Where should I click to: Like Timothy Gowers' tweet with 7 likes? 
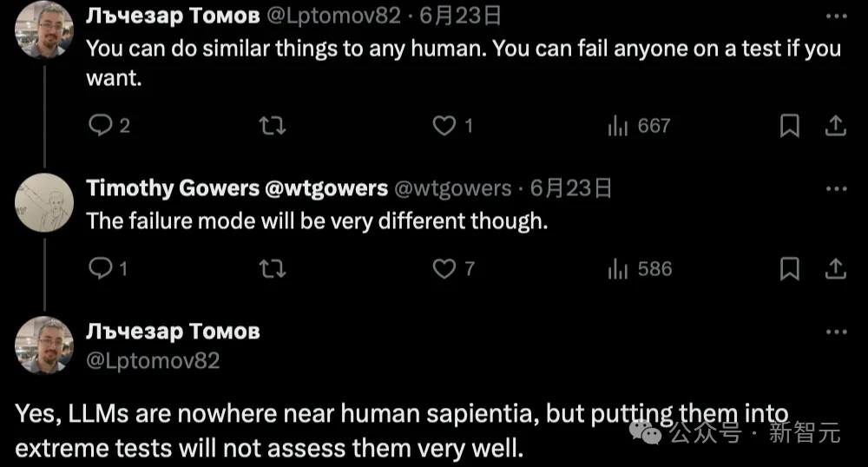tap(444, 269)
